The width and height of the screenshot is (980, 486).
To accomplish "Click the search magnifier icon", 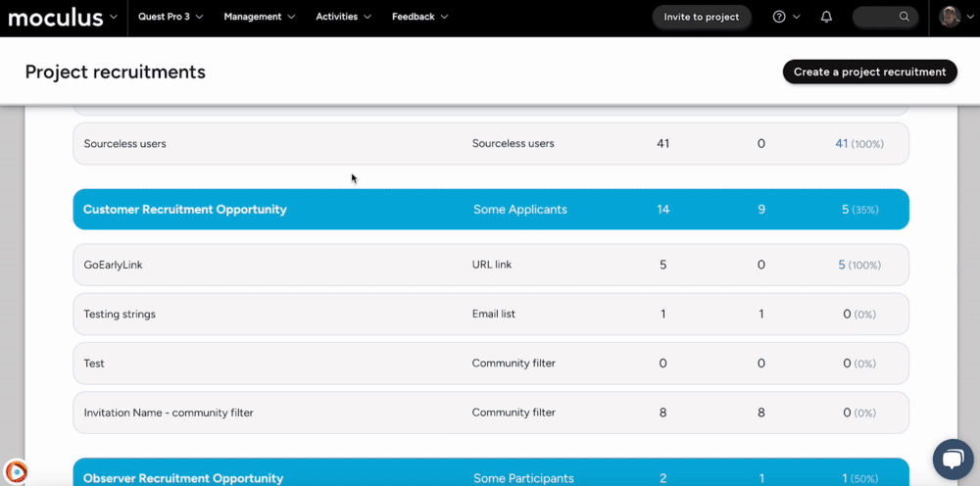I will pos(905,17).
